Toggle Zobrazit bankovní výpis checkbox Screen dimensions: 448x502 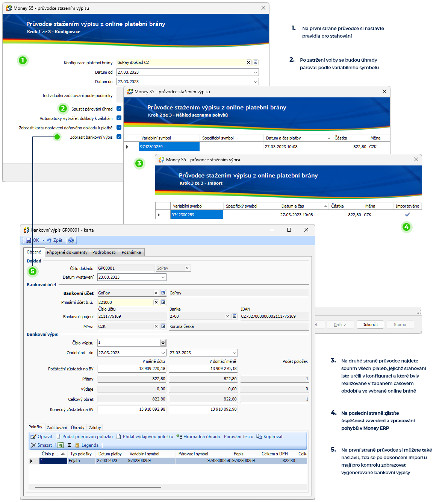(119, 137)
